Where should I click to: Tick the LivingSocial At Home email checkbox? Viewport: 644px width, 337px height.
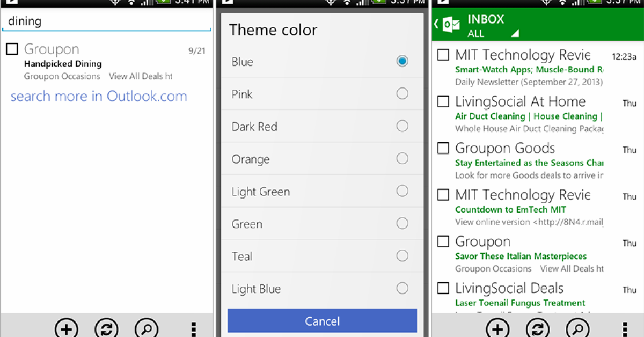[443, 102]
